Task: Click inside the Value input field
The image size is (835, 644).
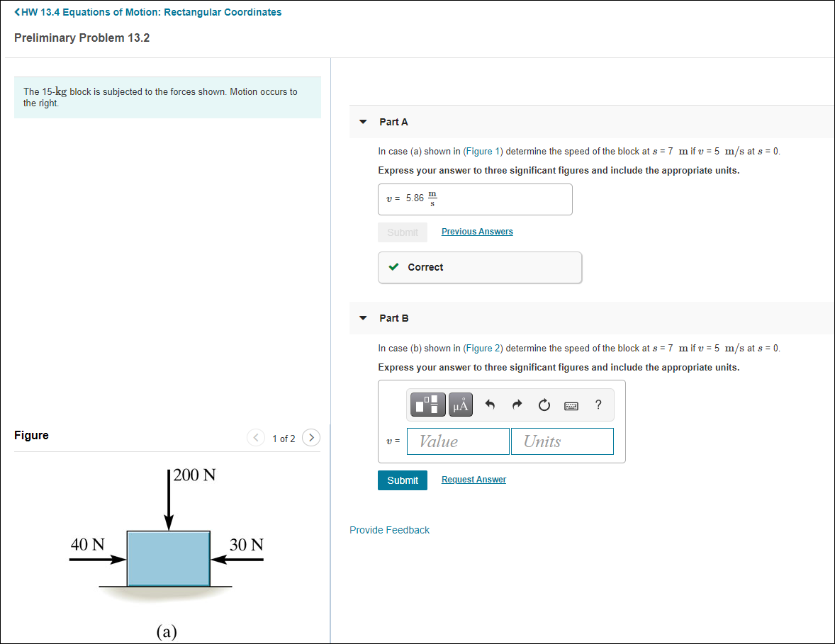Action: [x=457, y=441]
